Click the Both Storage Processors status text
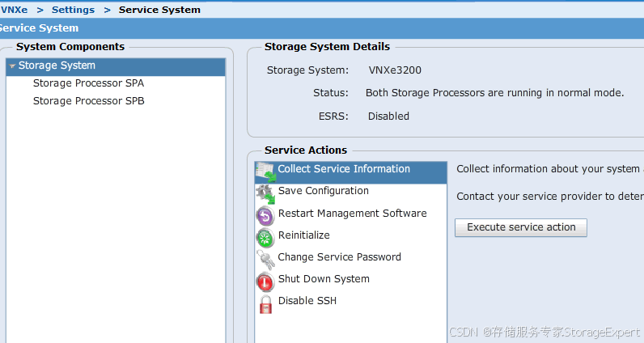This screenshot has width=644, height=343. pos(494,93)
